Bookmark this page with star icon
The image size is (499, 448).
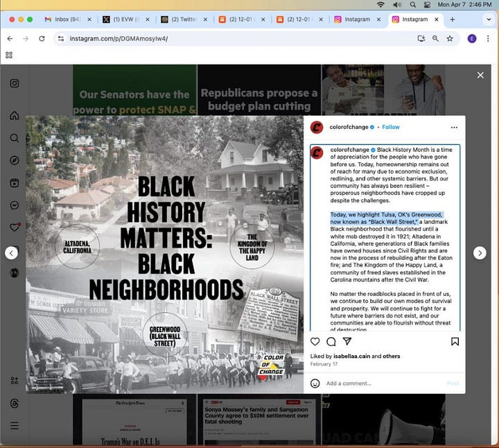(450, 39)
